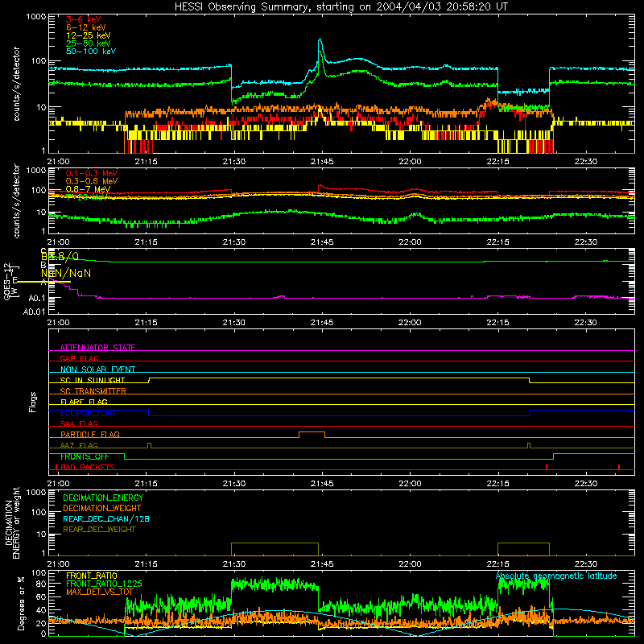
Task: Click the cyan REAR_DEC_CHAN/128 legend label
Action: [106, 518]
